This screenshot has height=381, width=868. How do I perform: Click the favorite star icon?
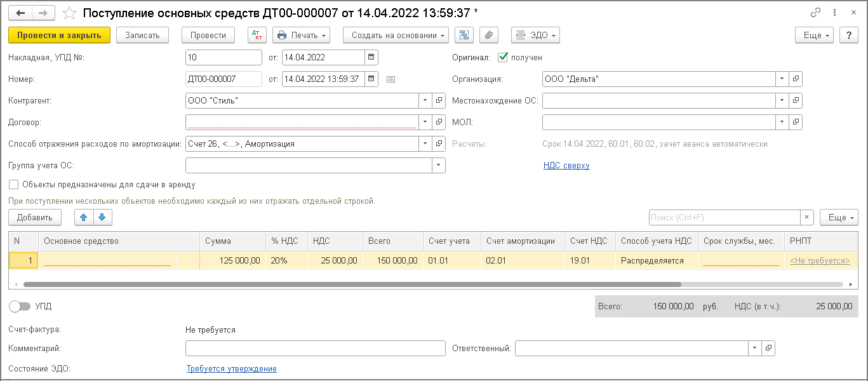click(70, 13)
